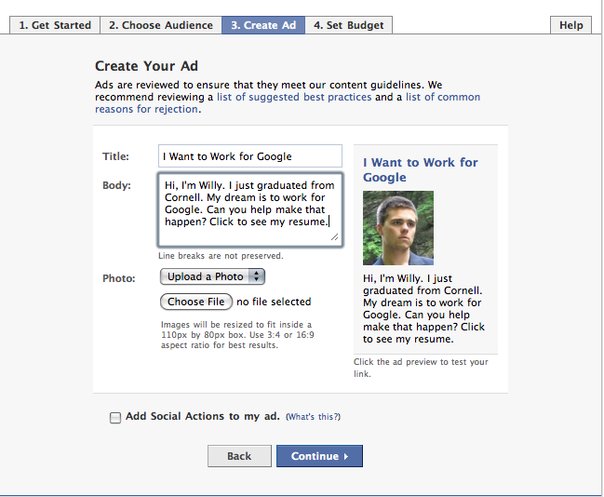This screenshot has height=497, width=604.
Task: Click the 'Create Your Ad' heading
Action: [146, 66]
